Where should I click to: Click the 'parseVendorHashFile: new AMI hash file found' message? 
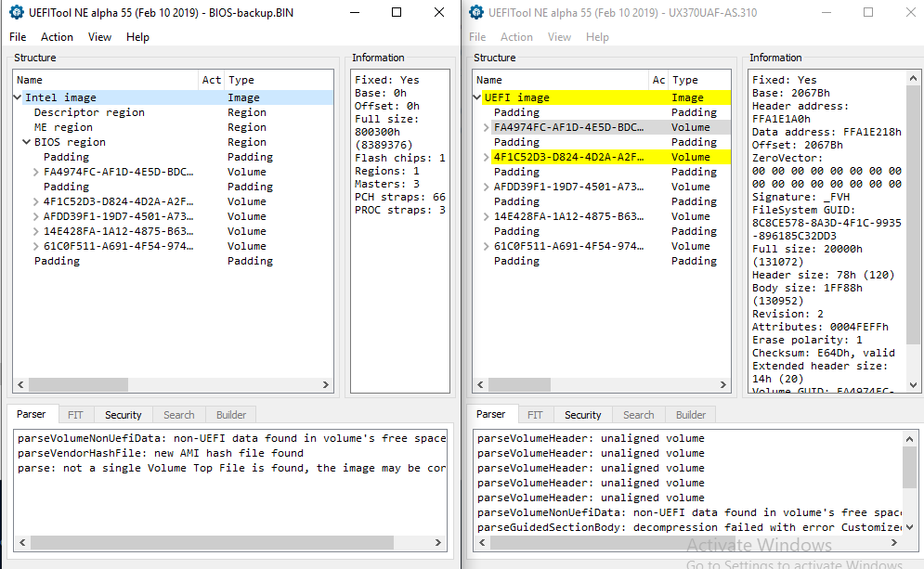point(161,454)
